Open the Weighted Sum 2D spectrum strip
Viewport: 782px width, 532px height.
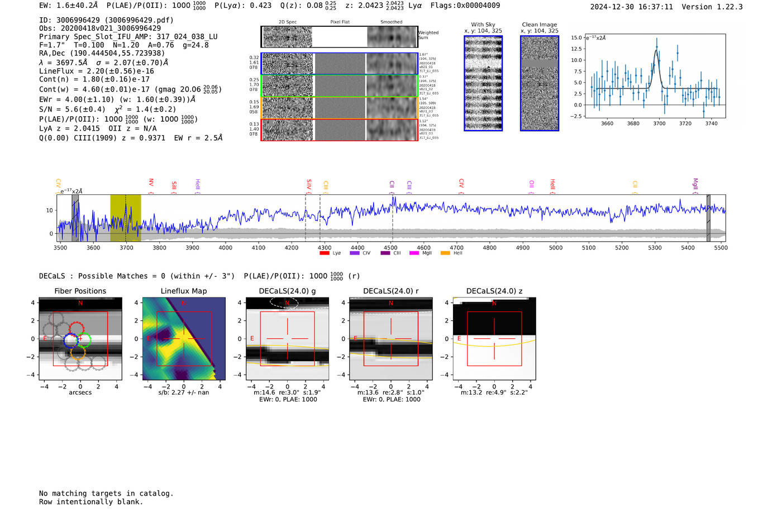(x=340, y=37)
